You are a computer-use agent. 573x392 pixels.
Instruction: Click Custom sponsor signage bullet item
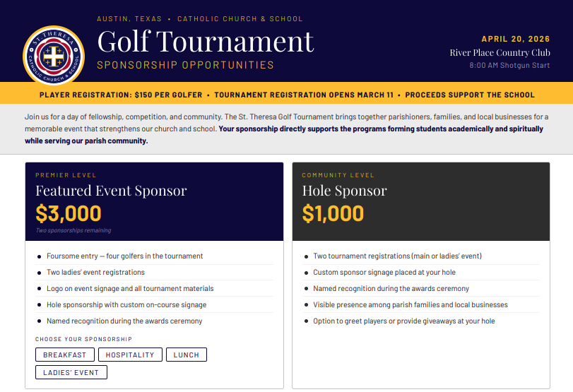tap(384, 272)
